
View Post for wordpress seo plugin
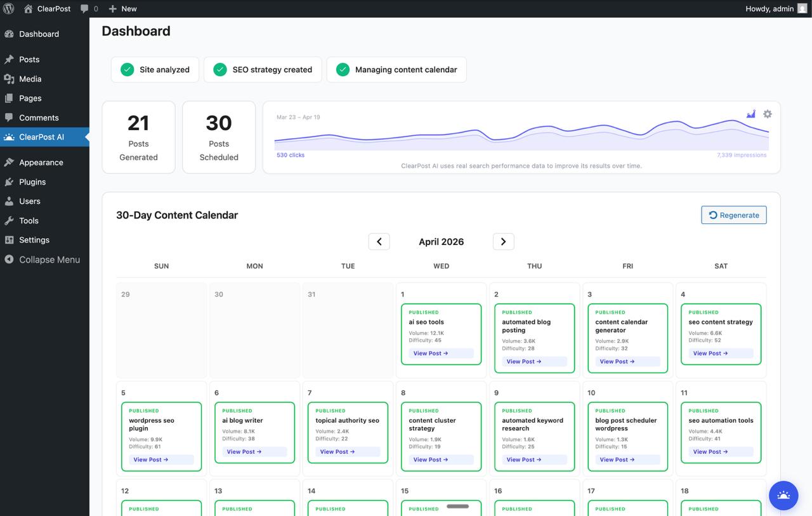(x=161, y=460)
